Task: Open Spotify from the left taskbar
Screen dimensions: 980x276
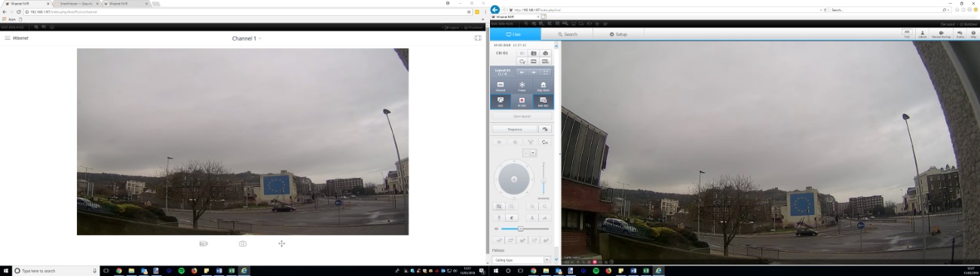Action: (x=182, y=271)
